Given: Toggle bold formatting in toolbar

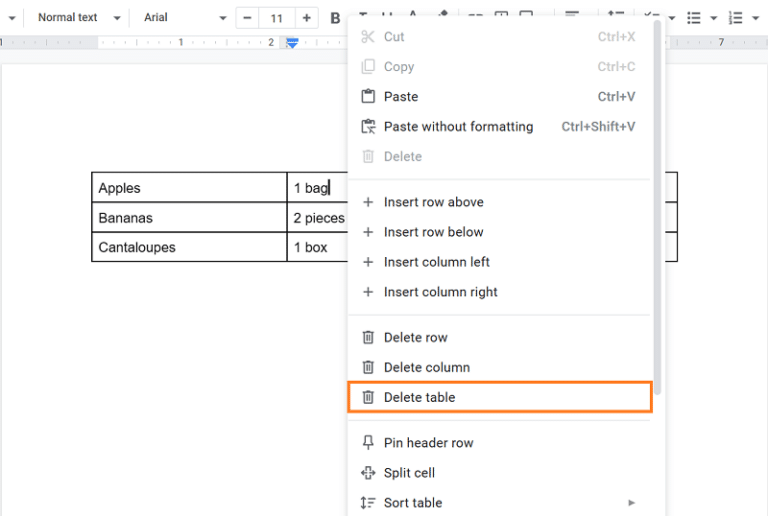Looking at the screenshot, I should (x=335, y=18).
